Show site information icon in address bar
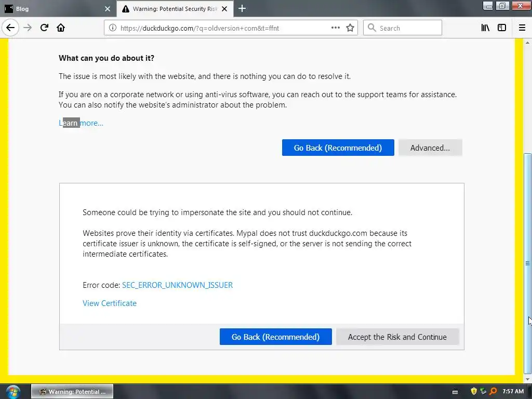Image resolution: width=532 pixels, height=399 pixels. coord(113,28)
